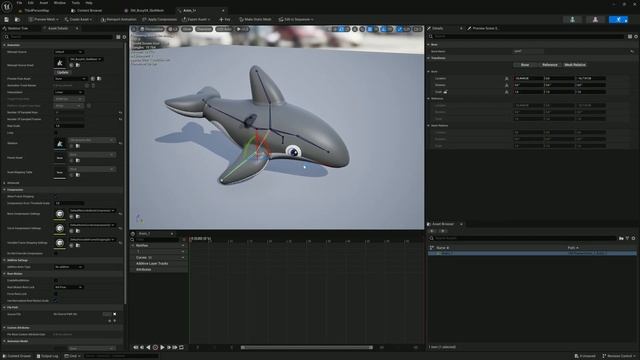Viewport: 640px width, 360px height.
Task: Open the Create Asset dropdown
Action: point(78,19)
